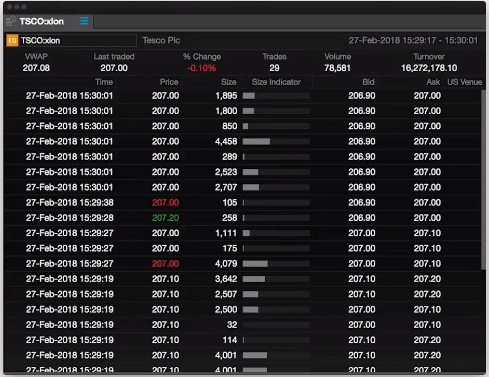This screenshot has height=377, width=489.
Task: Sort by the Bid column header
Action: coord(368,82)
